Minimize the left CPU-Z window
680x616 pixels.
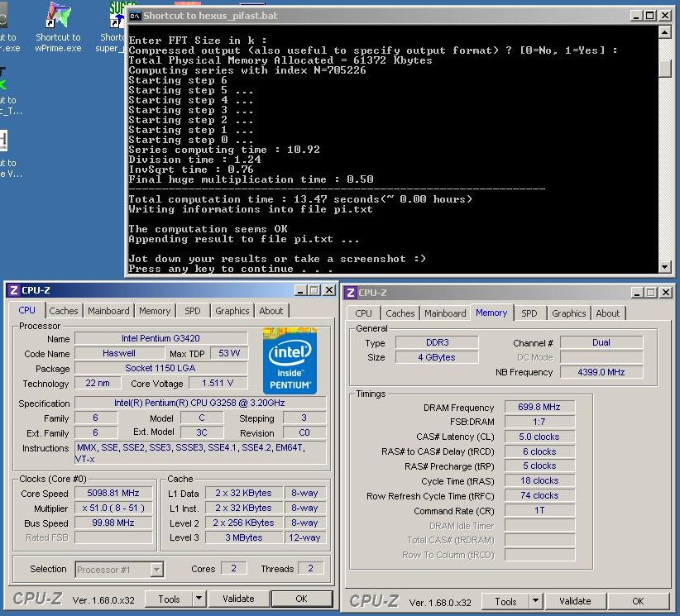[x=300, y=290]
